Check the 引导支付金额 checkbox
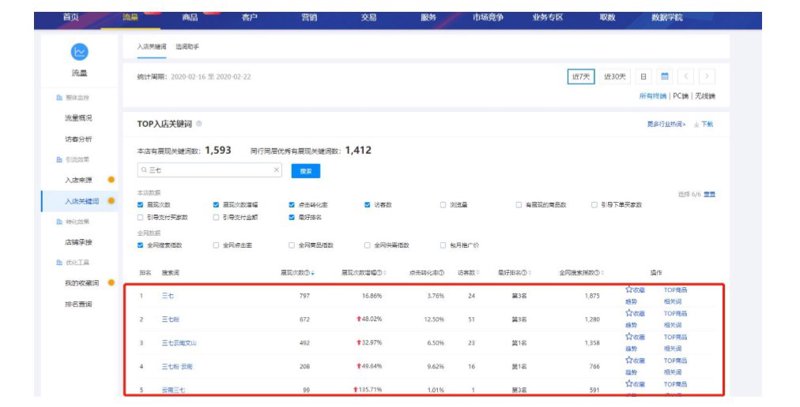800x407 pixels. (x=216, y=217)
